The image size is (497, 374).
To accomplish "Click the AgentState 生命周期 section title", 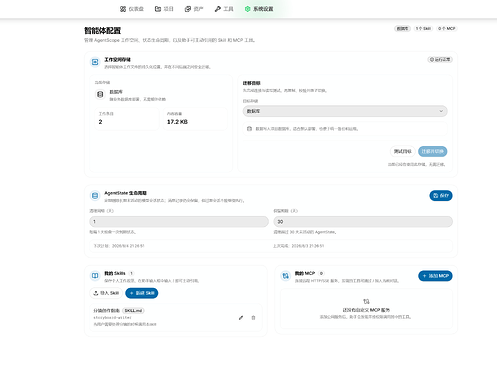I will pyautogui.click(x=126, y=193).
